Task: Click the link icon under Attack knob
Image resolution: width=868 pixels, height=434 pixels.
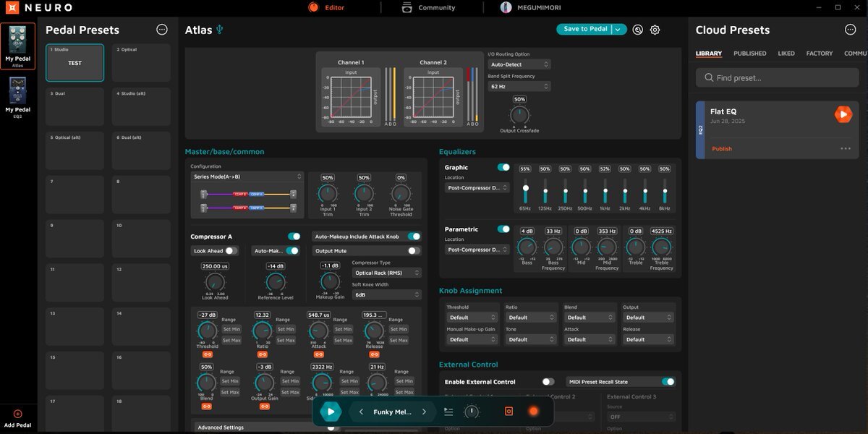Action: tap(318, 354)
